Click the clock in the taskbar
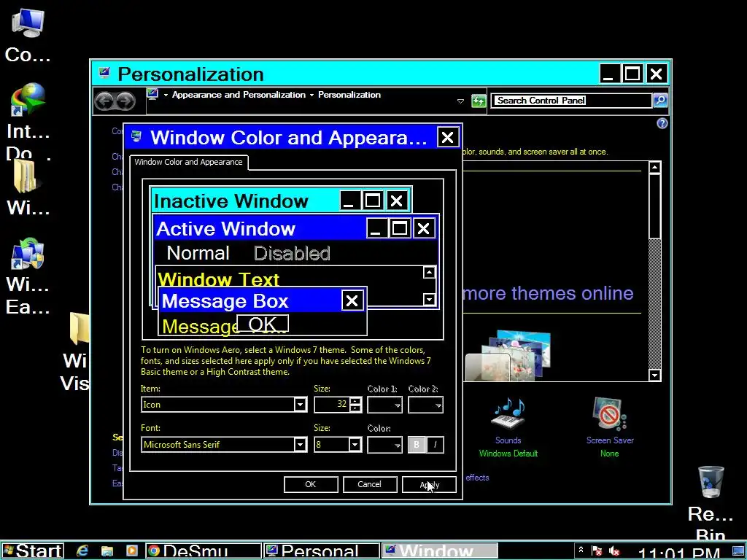747x560 pixels. [x=678, y=553]
